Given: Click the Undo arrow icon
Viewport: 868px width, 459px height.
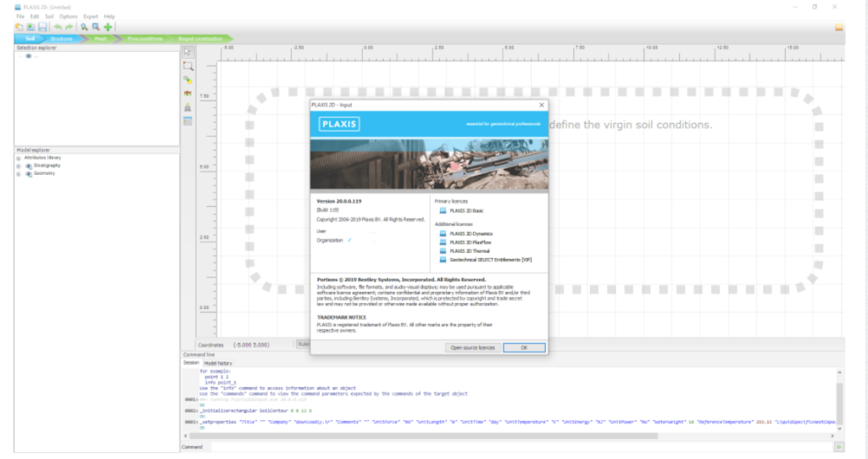Looking at the screenshot, I should click(58, 27).
